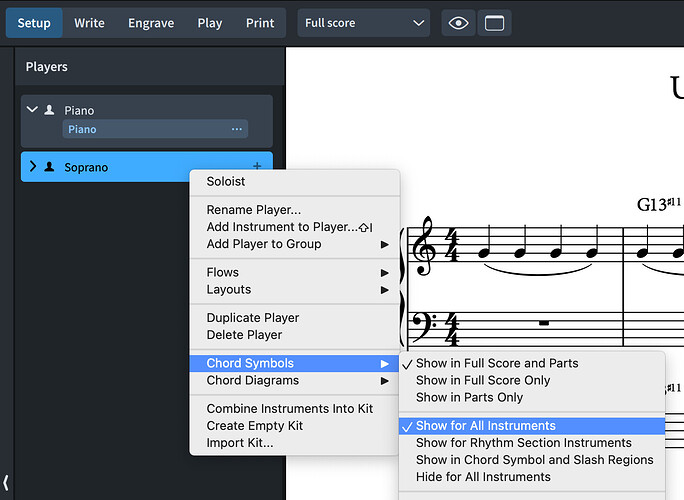Screen dimensions: 684x500
Task: Open the Full score layout dropdown
Action: tap(363, 23)
